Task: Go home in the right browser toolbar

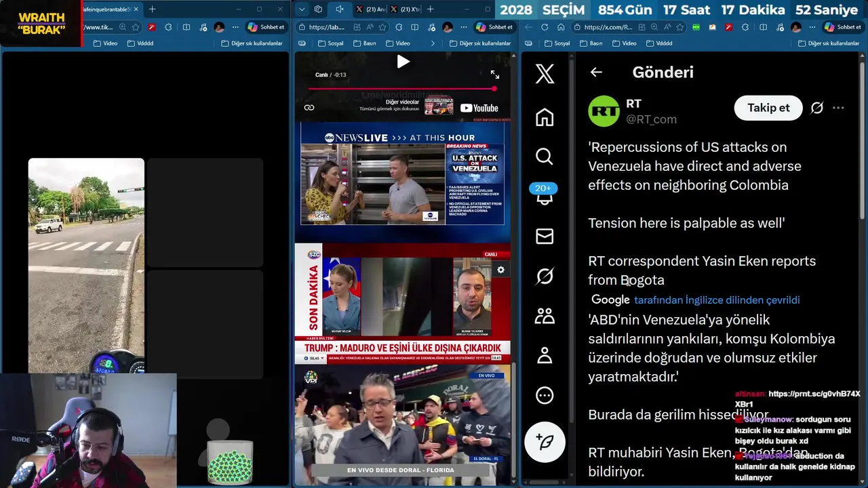Action: click(x=561, y=27)
